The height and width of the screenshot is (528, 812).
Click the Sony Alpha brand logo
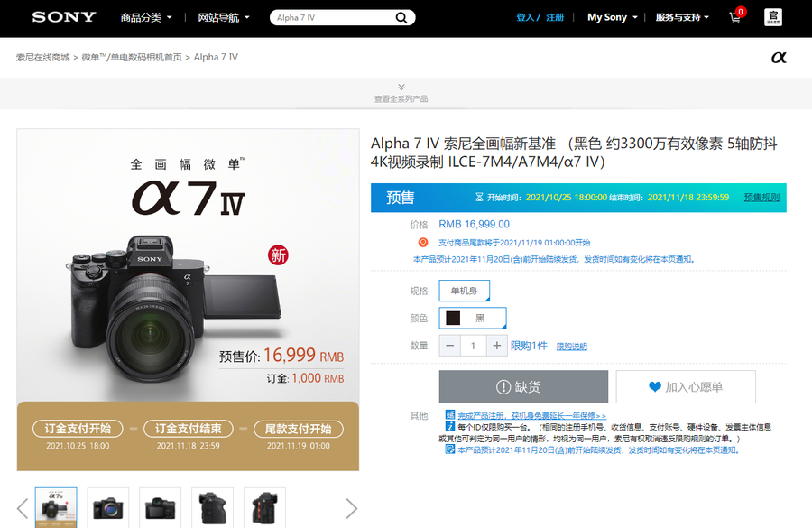point(779,58)
